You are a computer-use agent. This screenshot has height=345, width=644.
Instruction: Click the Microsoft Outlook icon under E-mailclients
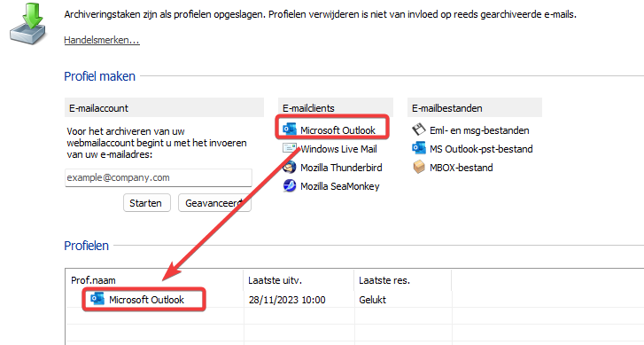tap(290, 129)
